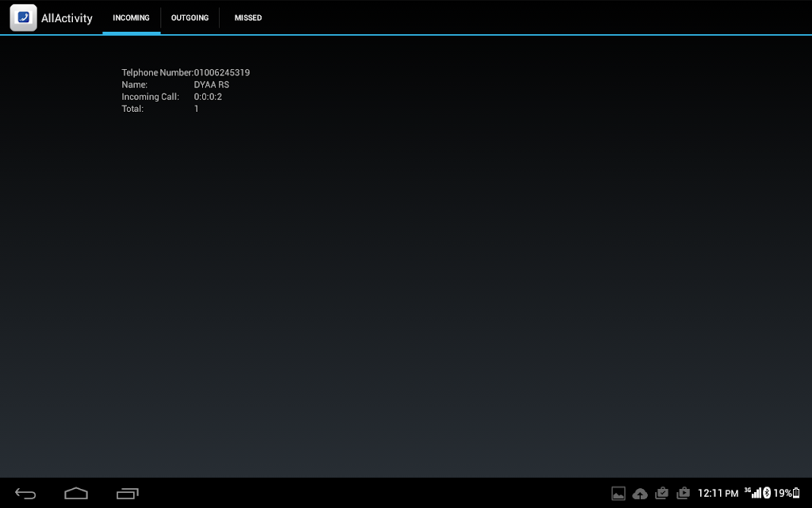Image resolution: width=812 pixels, height=508 pixels.
Task: Go back with the Android back button
Action: 25,494
